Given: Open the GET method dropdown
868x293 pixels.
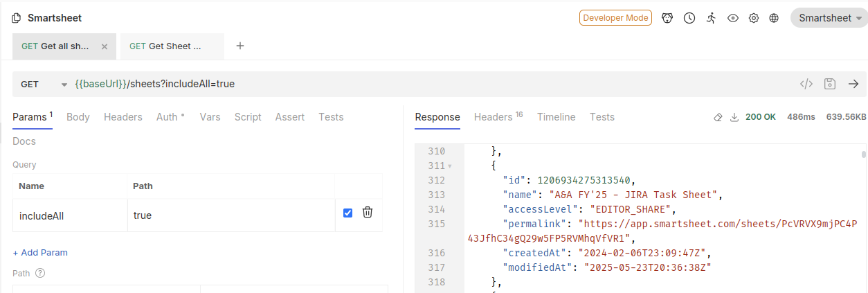Looking at the screenshot, I should [x=44, y=84].
